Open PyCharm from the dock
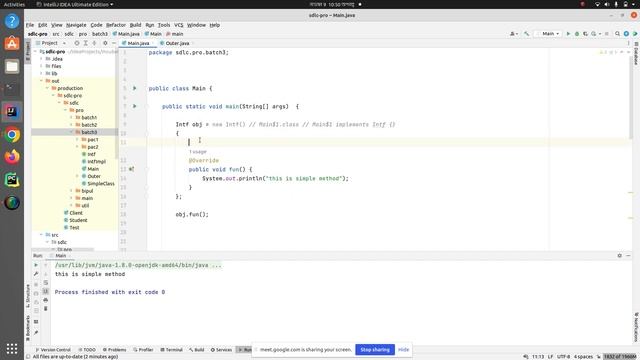The width and height of the screenshot is (640, 360). click(x=12, y=180)
